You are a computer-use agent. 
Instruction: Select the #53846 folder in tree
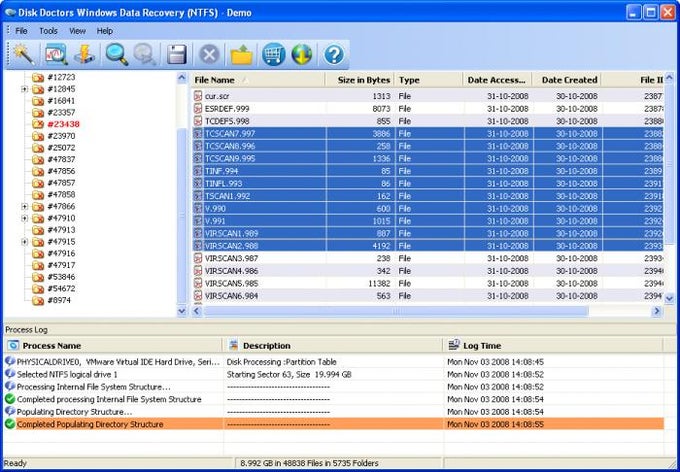click(61, 277)
